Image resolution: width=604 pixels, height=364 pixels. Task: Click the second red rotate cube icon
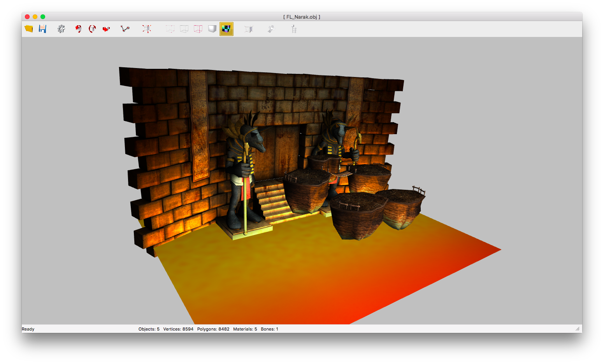92,29
